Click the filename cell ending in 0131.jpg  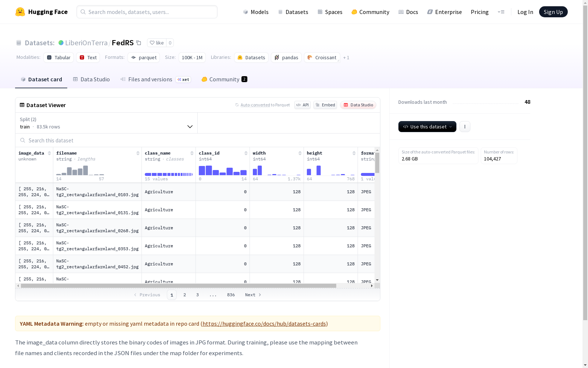point(97,210)
